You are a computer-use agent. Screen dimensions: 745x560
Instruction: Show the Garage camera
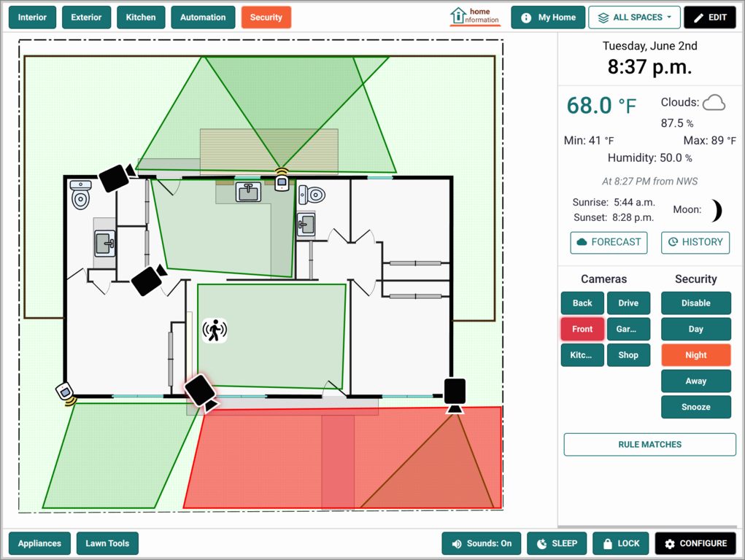click(x=628, y=329)
